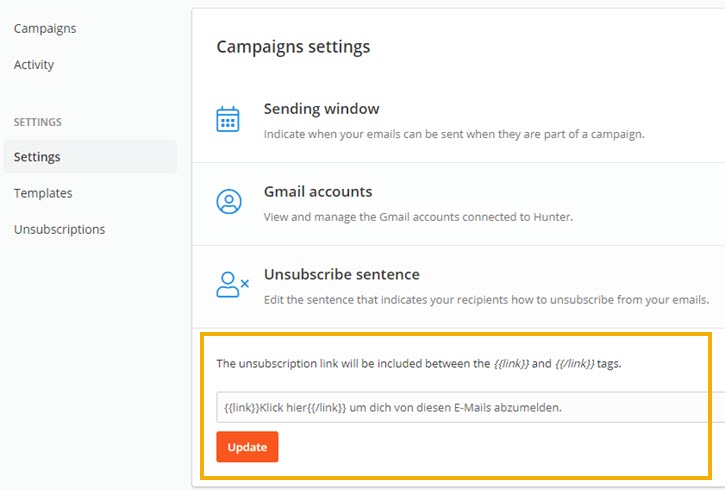The height and width of the screenshot is (490, 725).
Task: Click the Gmail accounts user circle icon
Action: pos(229,202)
